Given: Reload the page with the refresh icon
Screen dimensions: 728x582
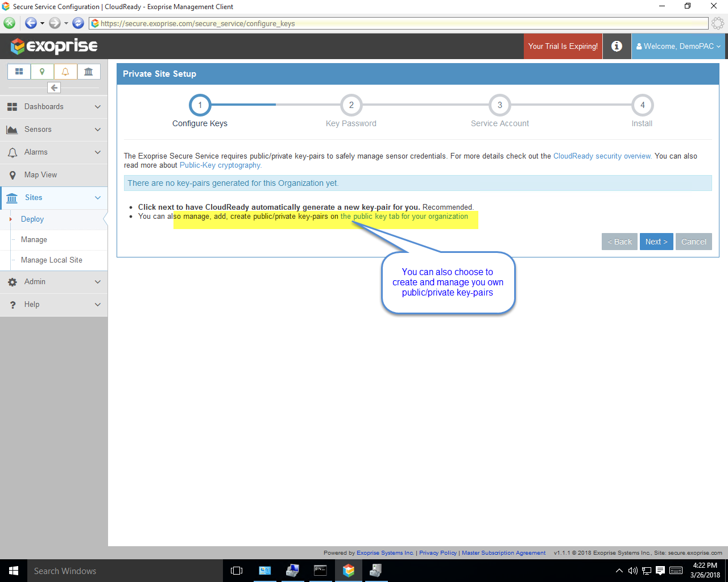Looking at the screenshot, I should [x=78, y=23].
